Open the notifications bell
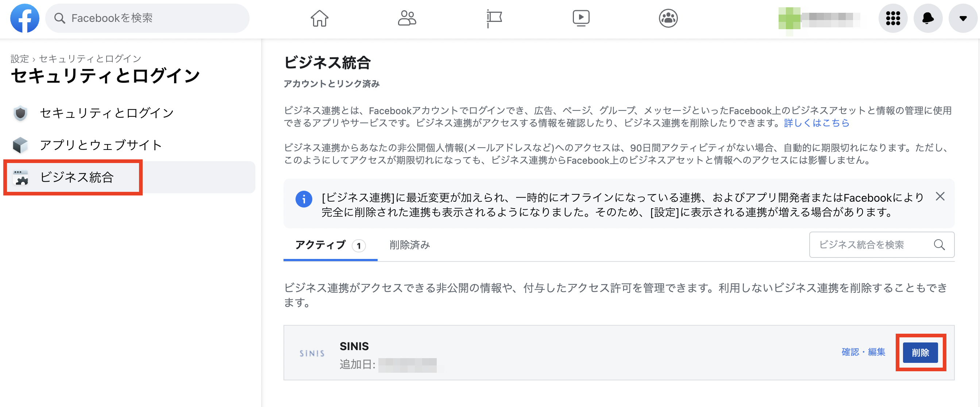 928,18
